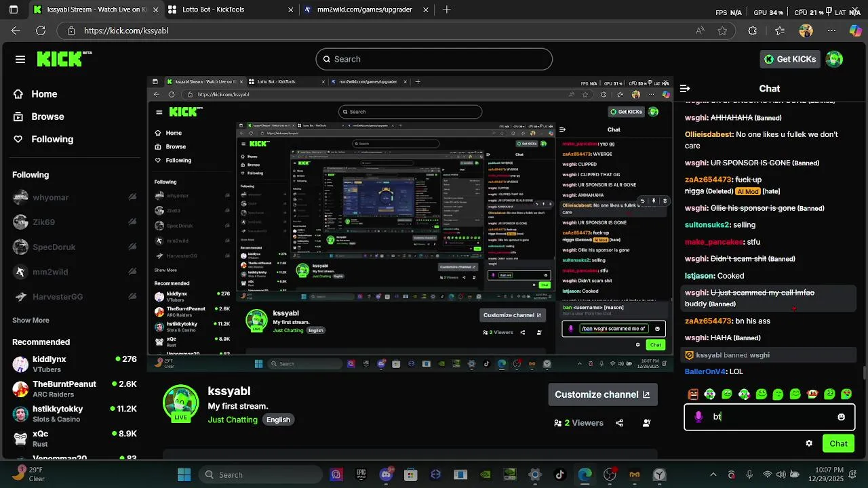Open the user avatar in Kick header
The height and width of the screenshot is (488, 868).
click(x=834, y=59)
